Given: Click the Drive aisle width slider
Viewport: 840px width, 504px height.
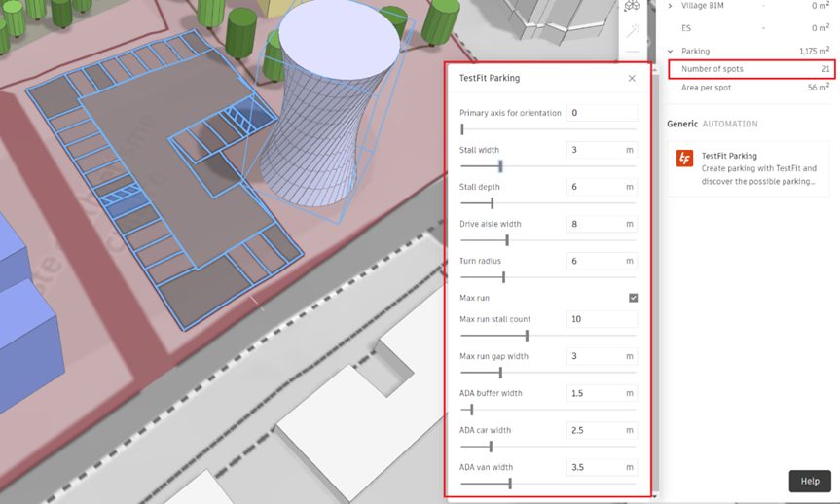Looking at the screenshot, I should (x=548, y=240).
